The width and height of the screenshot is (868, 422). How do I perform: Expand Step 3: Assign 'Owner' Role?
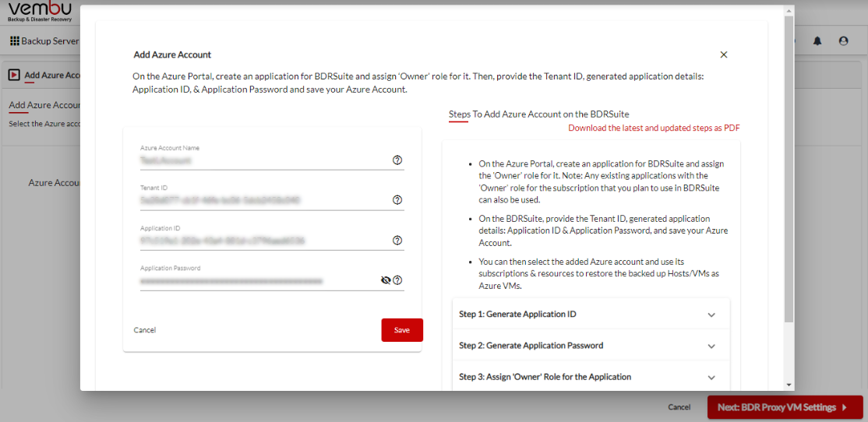tap(591, 377)
